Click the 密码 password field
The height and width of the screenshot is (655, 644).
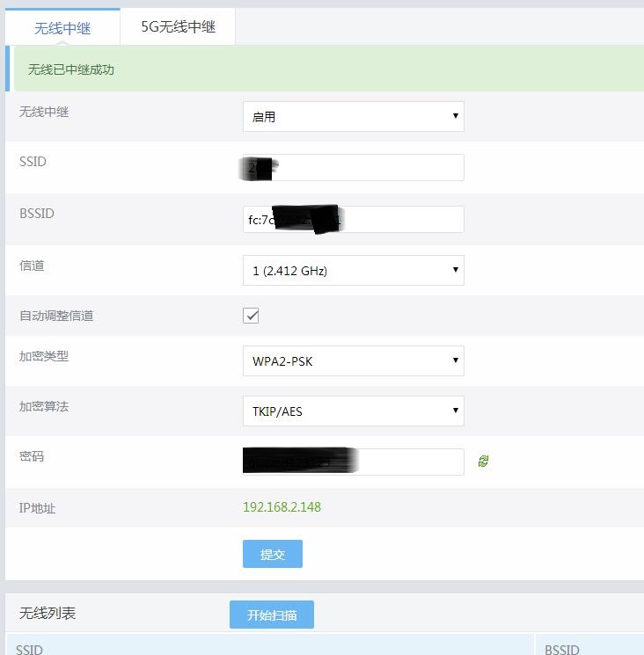pyautogui.click(x=353, y=462)
